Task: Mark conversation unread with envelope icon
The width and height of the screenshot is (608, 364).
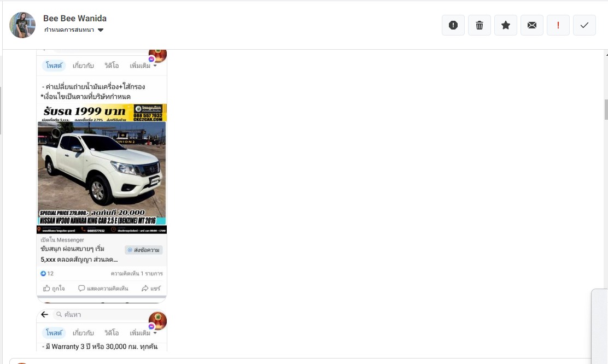Action: click(532, 25)
